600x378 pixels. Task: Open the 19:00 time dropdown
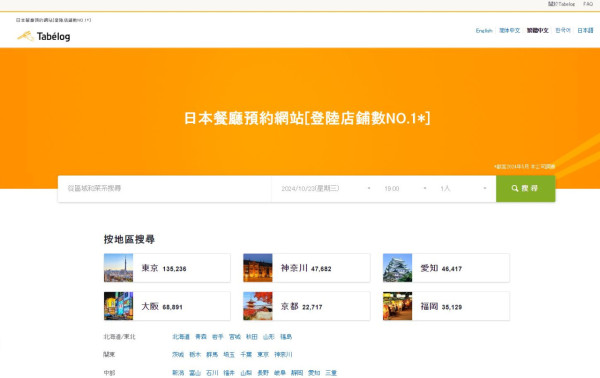click(x=405, y=189)
